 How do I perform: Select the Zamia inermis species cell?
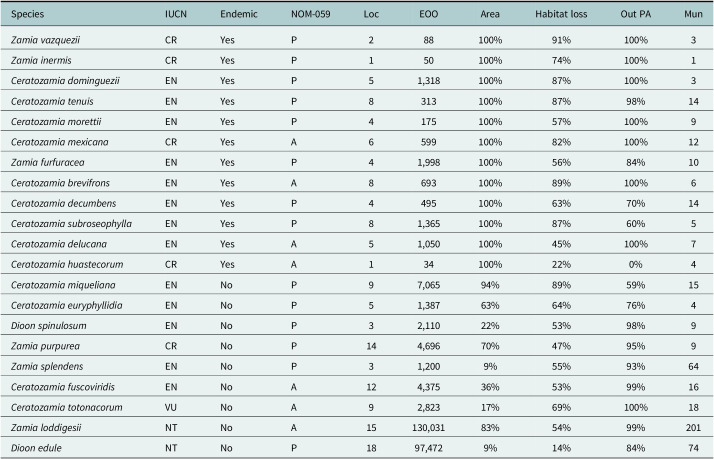point(41,61)
